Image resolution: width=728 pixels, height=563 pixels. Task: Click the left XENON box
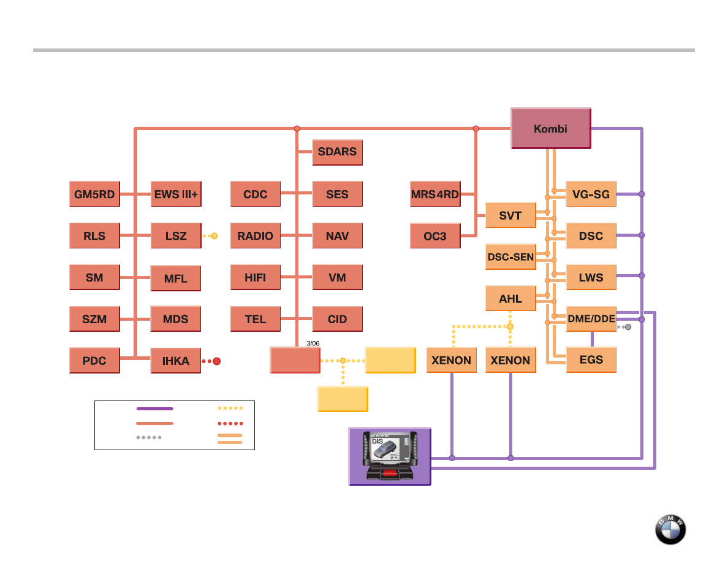[x=451, y=361]
